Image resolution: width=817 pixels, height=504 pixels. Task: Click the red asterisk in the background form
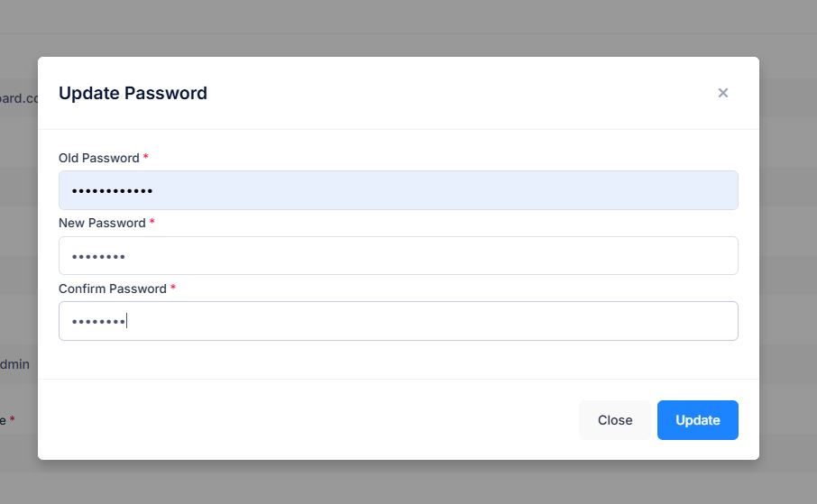click(12, 419)
